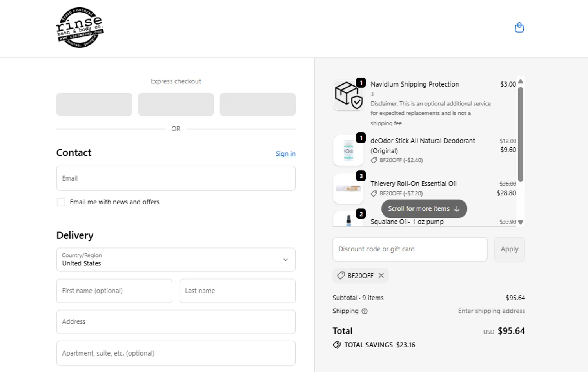Click the $3.00 shipping protection price
Screen dimensions: 588x372
point(508,84)
